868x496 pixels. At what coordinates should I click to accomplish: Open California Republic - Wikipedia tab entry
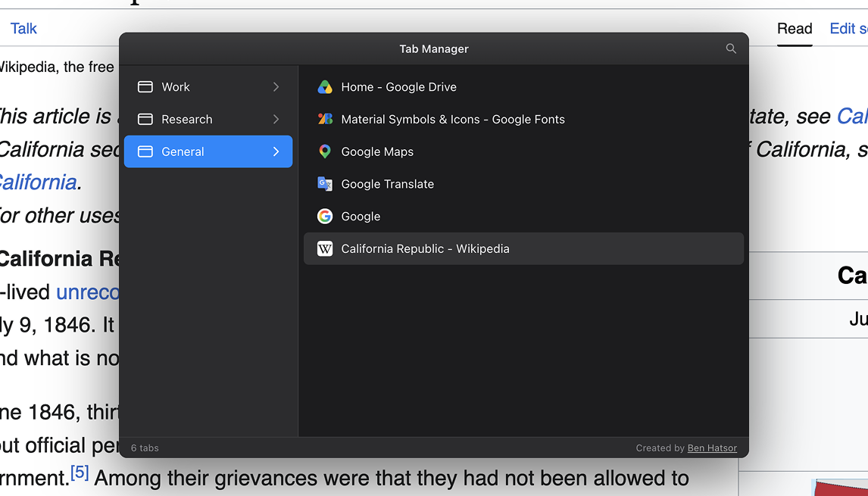(x=523, y=248)
